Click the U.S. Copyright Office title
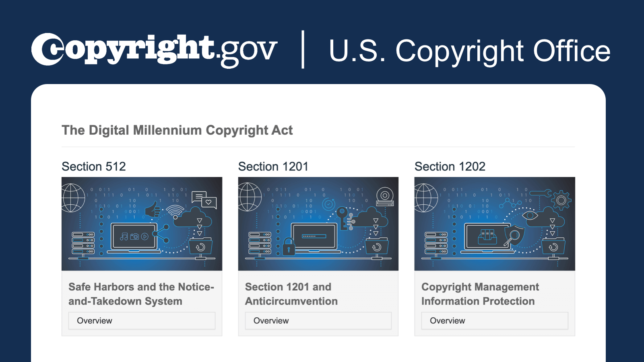The image size is (644, 362). pos(470,51)
